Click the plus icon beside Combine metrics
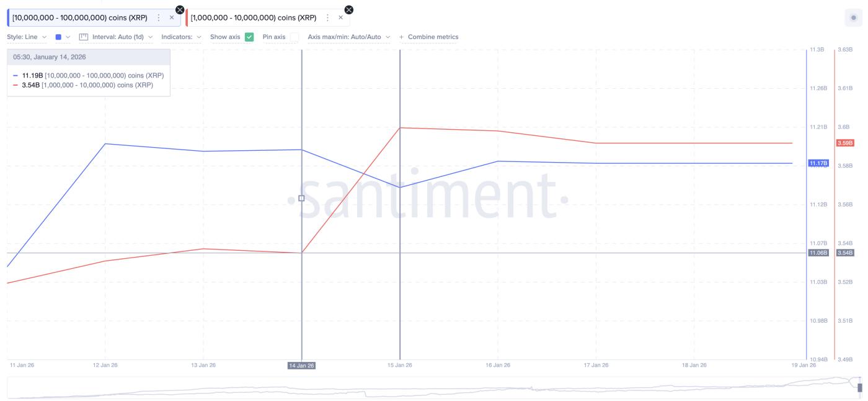 point(401,37)
